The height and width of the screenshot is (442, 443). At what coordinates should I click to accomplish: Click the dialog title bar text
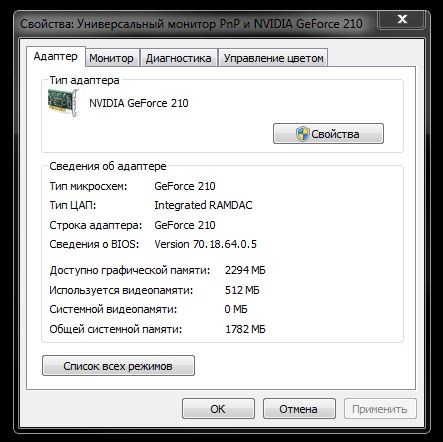tap(191, 24)
